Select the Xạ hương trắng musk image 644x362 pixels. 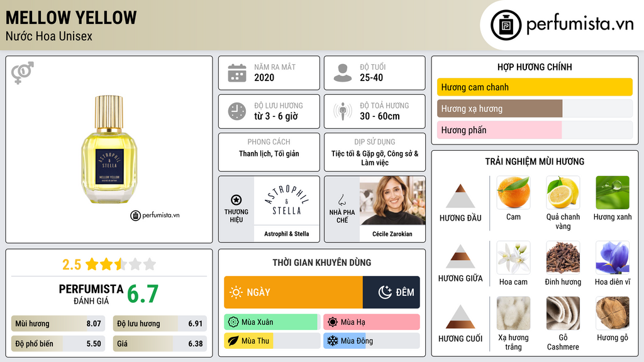tap(513, 313)
